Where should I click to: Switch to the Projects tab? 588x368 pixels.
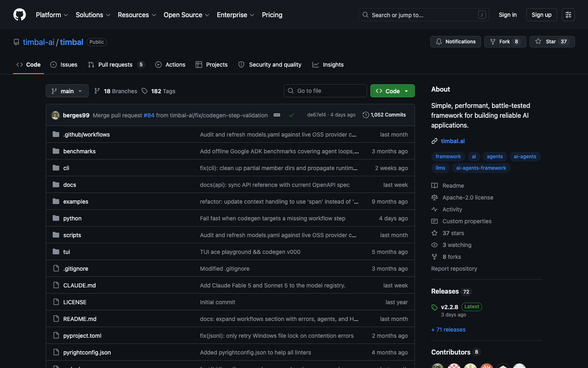212,65
